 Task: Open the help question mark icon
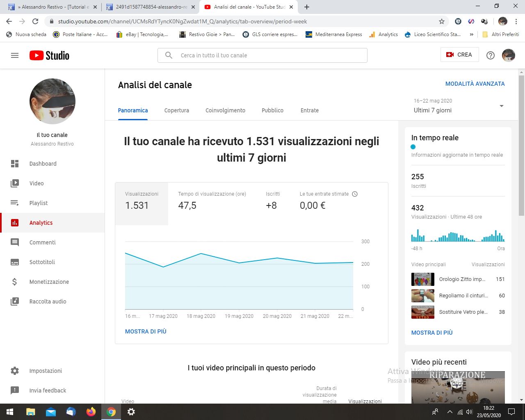click(x=491, y=55)
